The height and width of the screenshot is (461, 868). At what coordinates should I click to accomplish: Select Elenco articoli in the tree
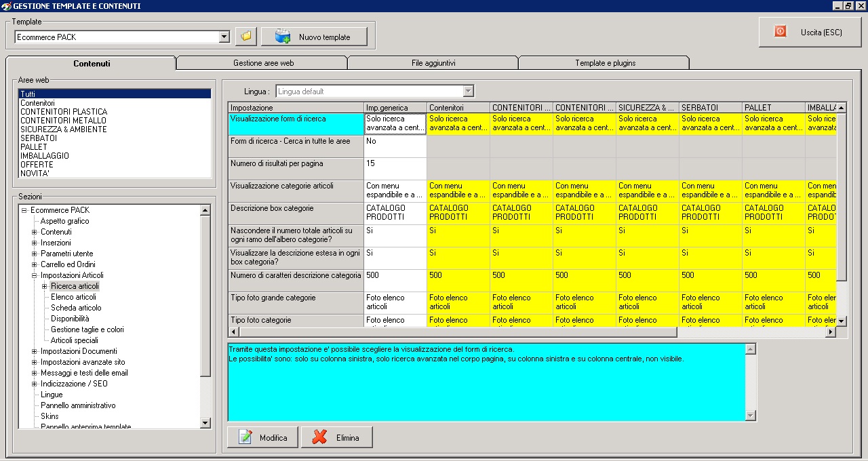[x=73, y=297]
